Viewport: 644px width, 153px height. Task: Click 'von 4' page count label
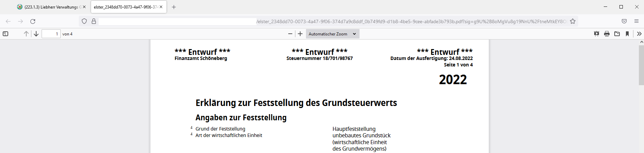pyautogui.click(x=68, y=34)
